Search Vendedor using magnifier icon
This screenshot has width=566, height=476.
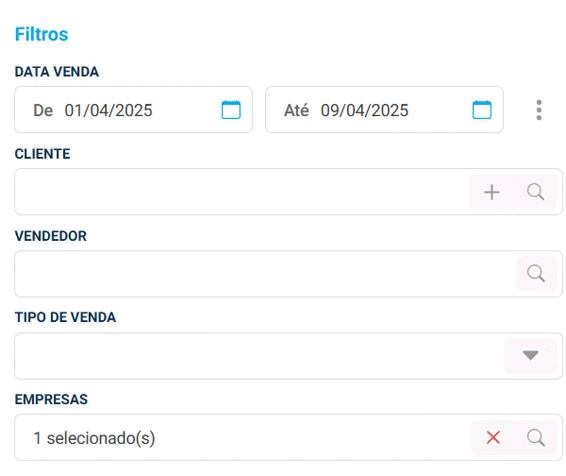pyautogui.click(x=536, y=274)
